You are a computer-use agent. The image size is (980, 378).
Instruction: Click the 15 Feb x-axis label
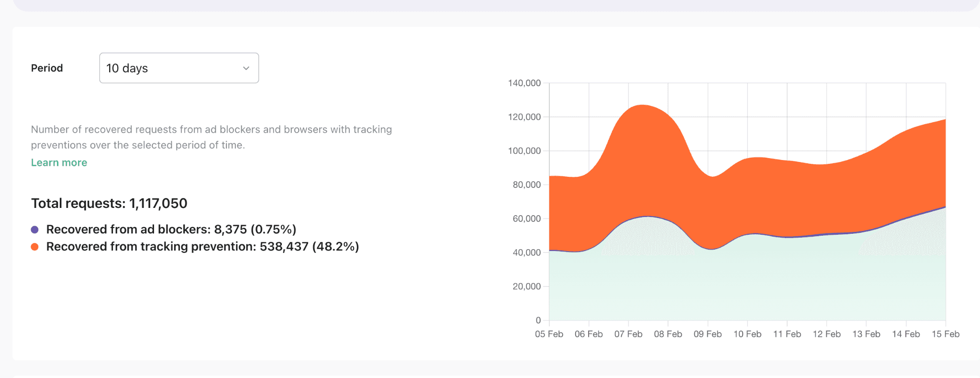click(x=945, y=334)
